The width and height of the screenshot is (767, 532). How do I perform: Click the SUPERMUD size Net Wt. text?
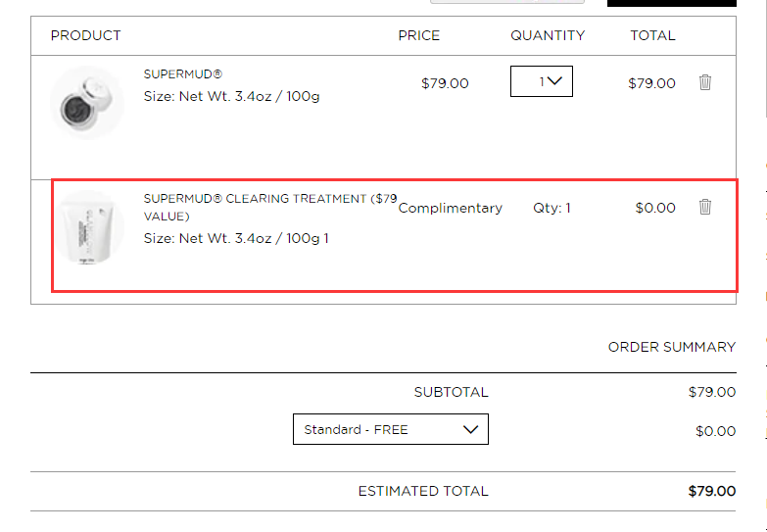tap(231, 96)
